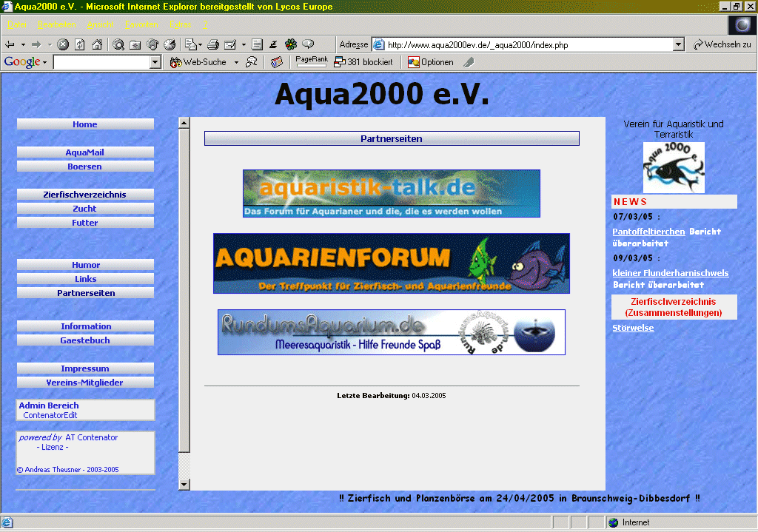Open the Favoriten menu

[x=141, y=24]
